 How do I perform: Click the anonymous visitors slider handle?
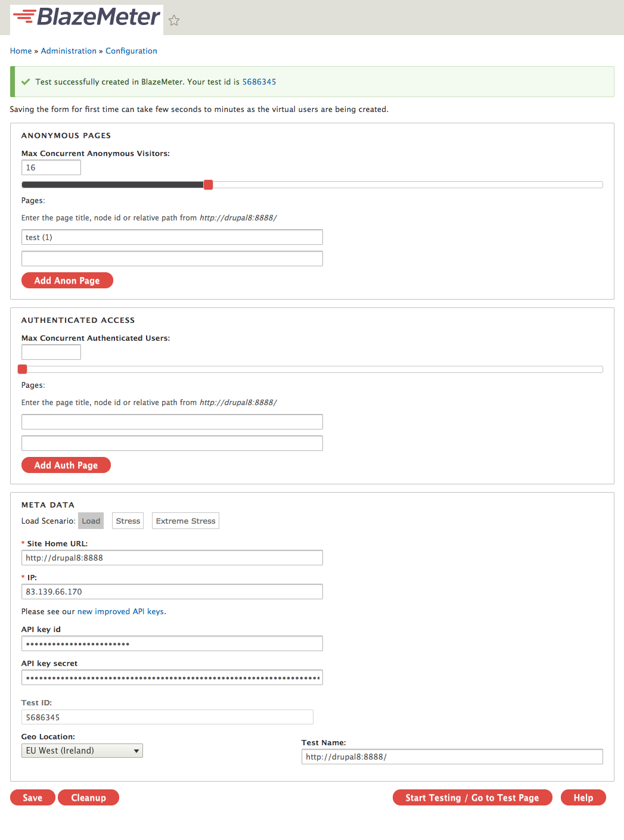point(208,185)
